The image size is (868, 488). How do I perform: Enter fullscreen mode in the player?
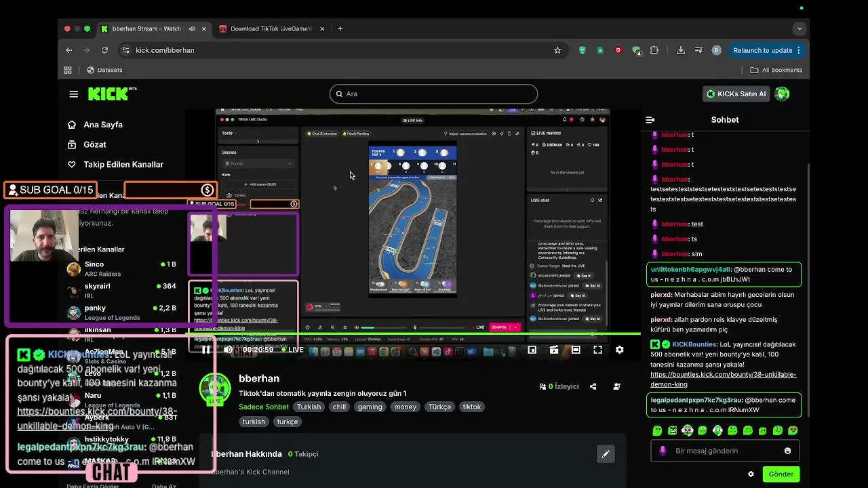[x=597, y=350]
